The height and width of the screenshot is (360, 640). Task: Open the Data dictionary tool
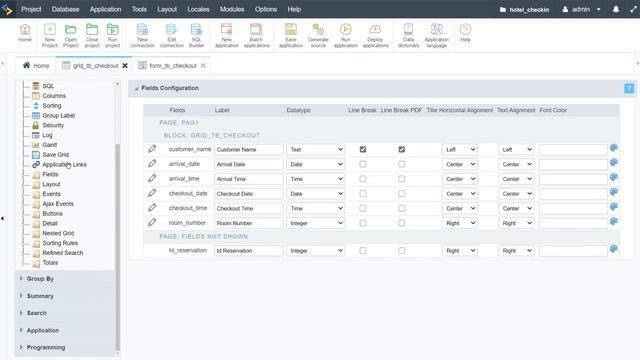click(408, 36)
